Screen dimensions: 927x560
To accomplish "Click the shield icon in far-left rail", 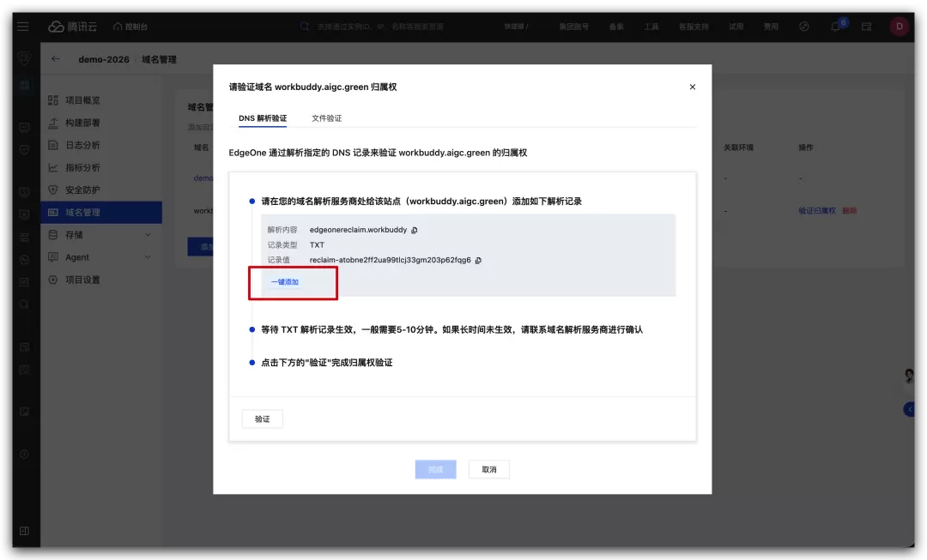I will pyautogui.click(x=24, y=58).
